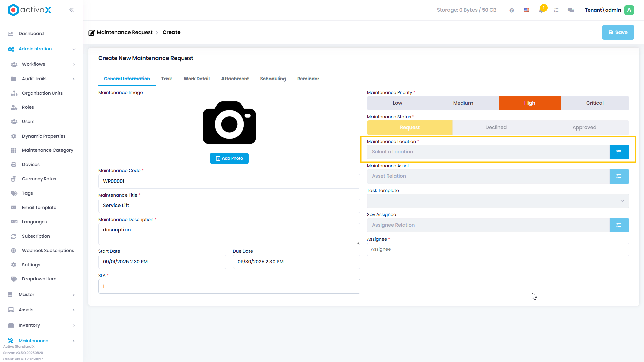Screen dimensions: 644x362
Task: Click the Roles icon in sidebar
Action: [x=14, y=107]
